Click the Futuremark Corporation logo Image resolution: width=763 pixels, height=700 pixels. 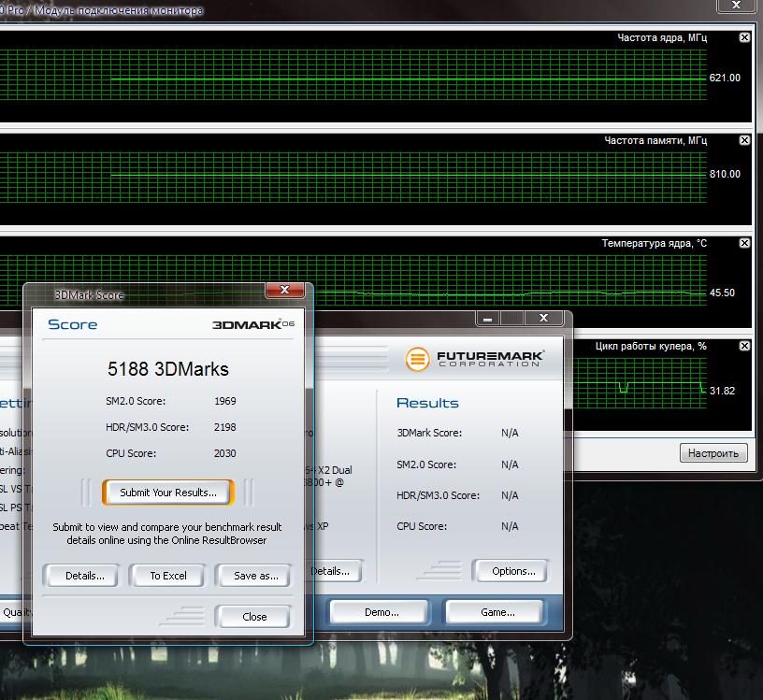click(x=475, y=359)
